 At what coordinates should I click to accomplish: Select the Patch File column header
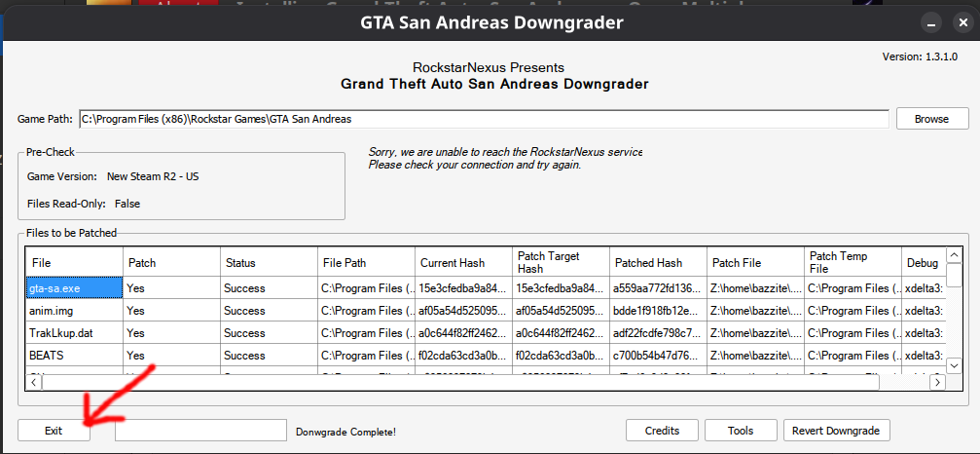click(x=756, y=263)
